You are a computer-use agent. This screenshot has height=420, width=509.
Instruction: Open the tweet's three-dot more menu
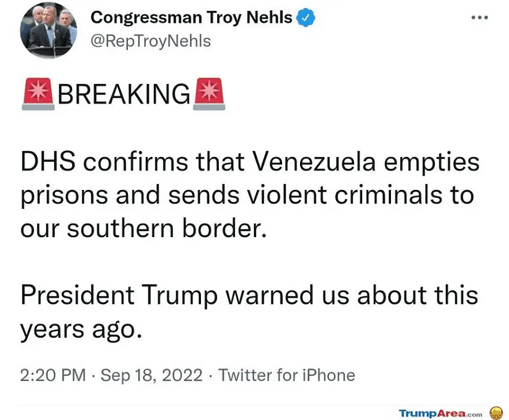click(479, 18)
